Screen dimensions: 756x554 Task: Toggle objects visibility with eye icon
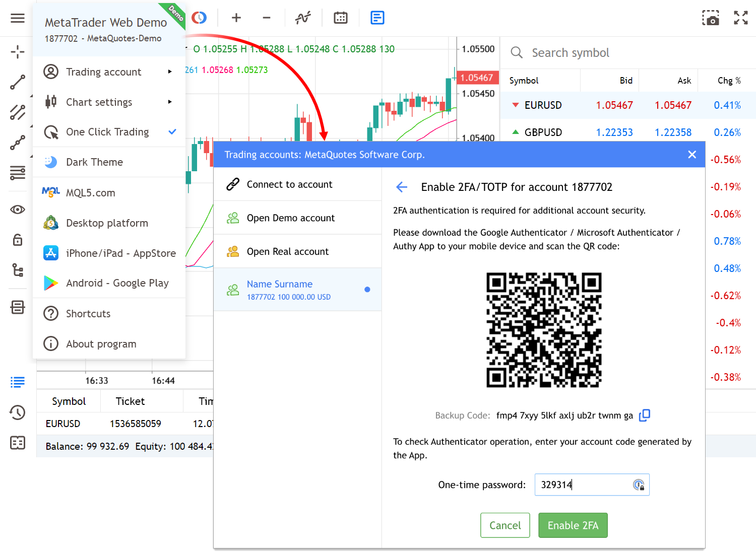(x=18, y=209)
